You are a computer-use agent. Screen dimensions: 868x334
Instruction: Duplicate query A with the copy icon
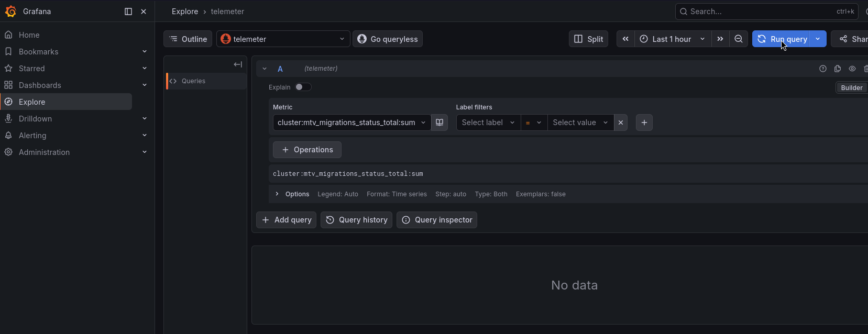(x=838, y=69)
